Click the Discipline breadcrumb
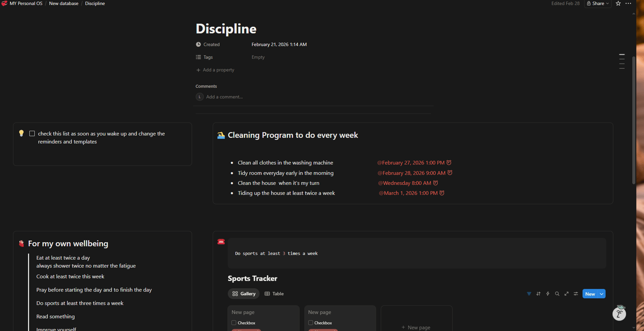 [95, 3]
